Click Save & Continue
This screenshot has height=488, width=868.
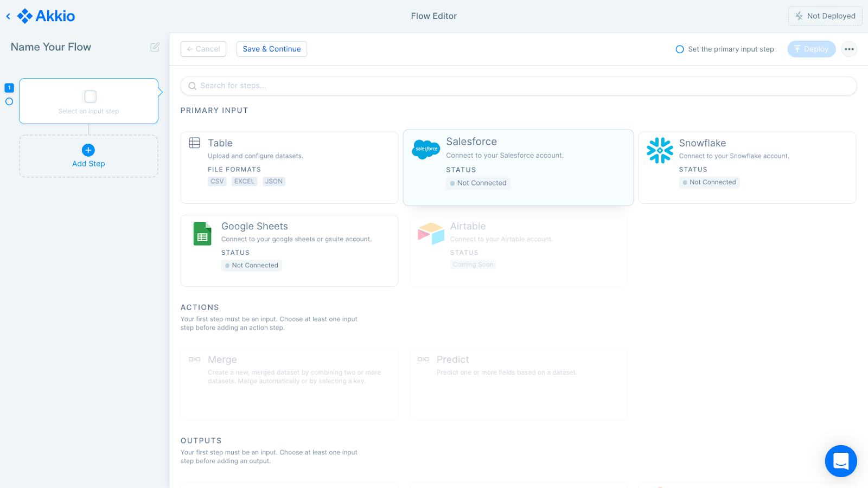tap(272, 49)
